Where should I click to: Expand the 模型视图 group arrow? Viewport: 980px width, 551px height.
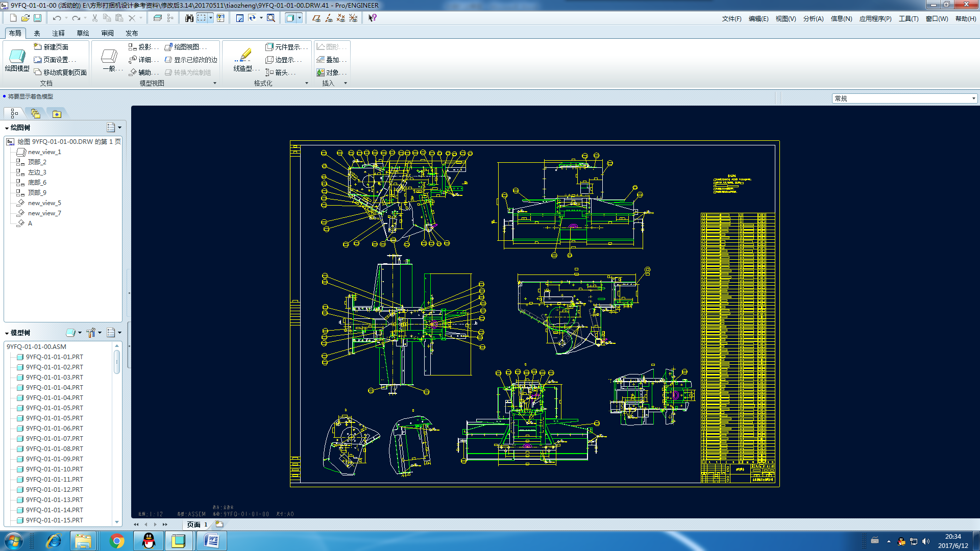point(214,83)
